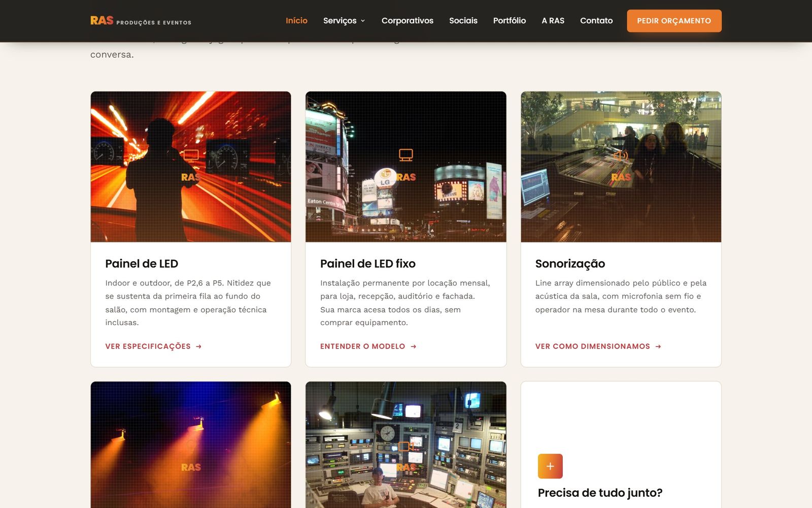Select the Sonorização heading
This screenshot has width=812, height=508.
(570, 264)
